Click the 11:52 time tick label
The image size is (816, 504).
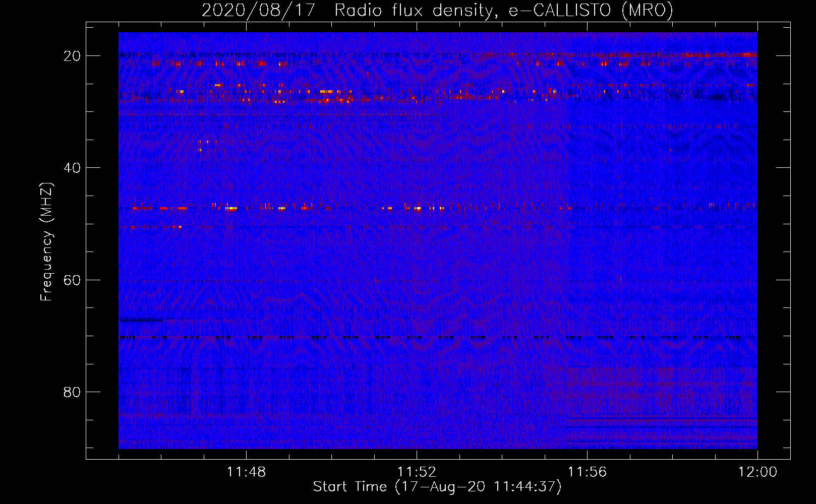pos(417,472)
